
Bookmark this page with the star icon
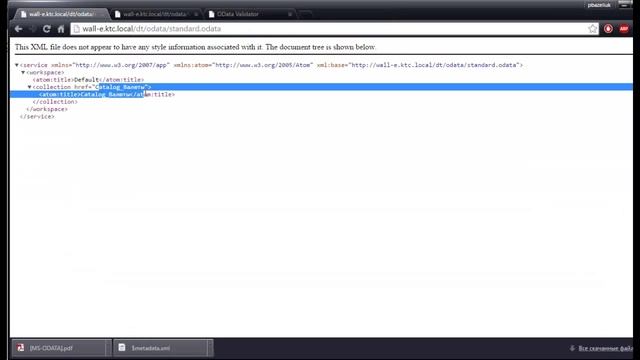[593, 29]
